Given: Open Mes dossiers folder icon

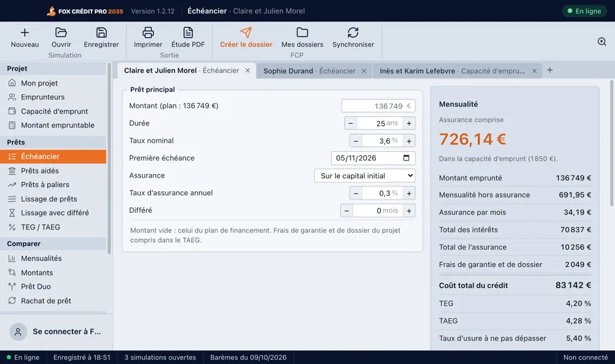Looking at the screenshot, I should [x=302, y=33].
